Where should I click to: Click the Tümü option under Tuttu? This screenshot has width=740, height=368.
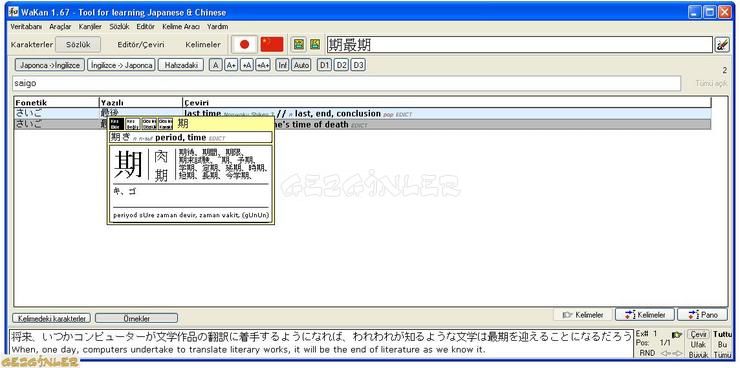pos(723,355)
